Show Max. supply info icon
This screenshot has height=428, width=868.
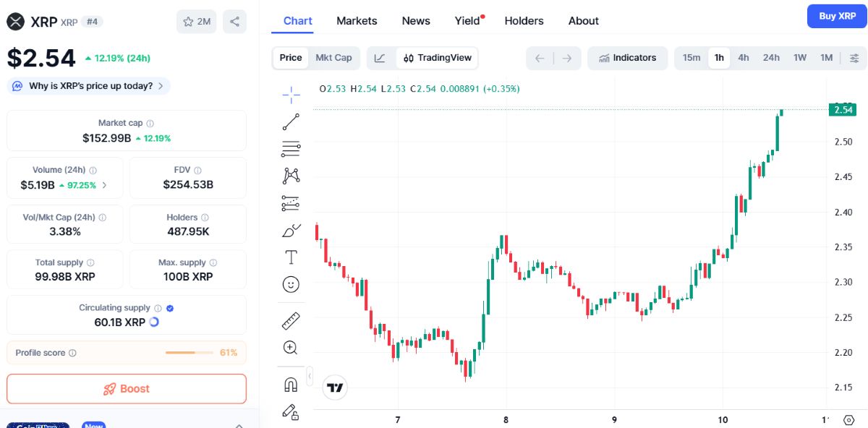[213, 263]
